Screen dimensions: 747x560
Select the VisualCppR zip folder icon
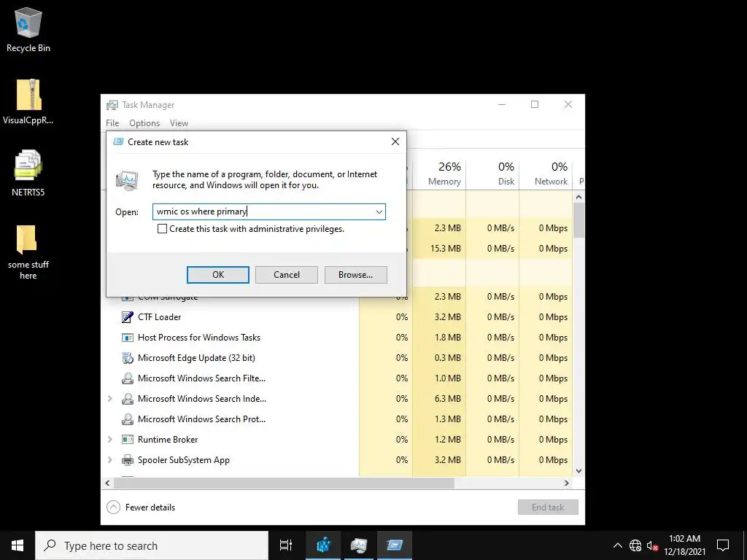coord(28,95)
